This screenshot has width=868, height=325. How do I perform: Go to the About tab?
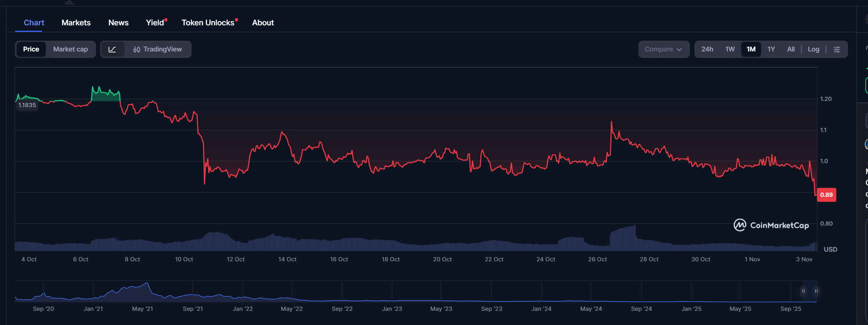pos(263,23)
